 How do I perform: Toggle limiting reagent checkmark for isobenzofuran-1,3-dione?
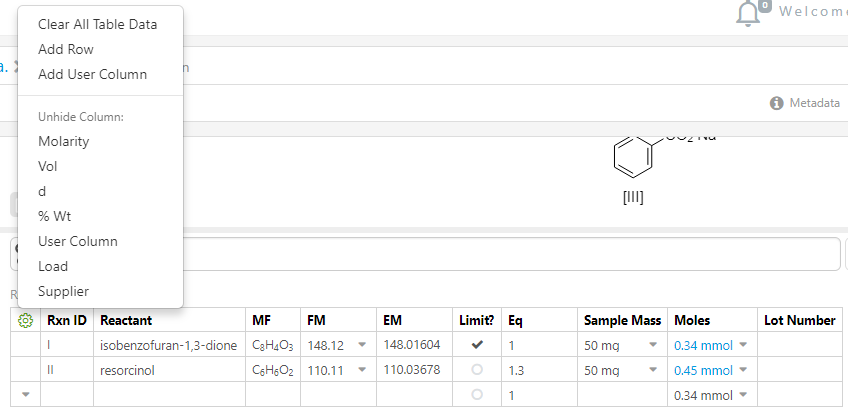tap(477, 345)
